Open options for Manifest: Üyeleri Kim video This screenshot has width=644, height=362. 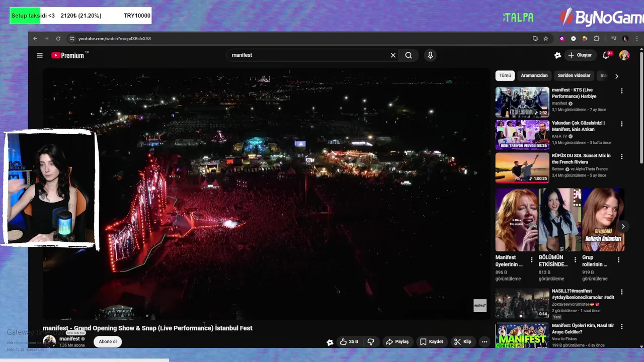622,326
